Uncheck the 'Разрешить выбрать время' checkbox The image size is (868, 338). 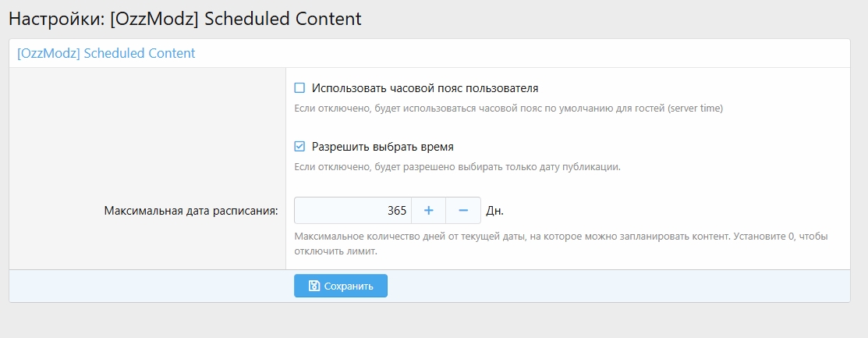(299, 146)
